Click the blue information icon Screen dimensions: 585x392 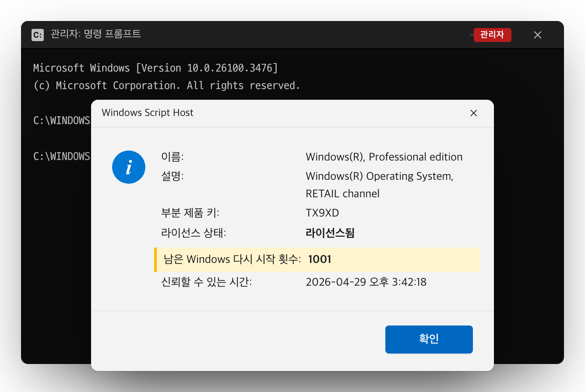(x=129, y=167)
